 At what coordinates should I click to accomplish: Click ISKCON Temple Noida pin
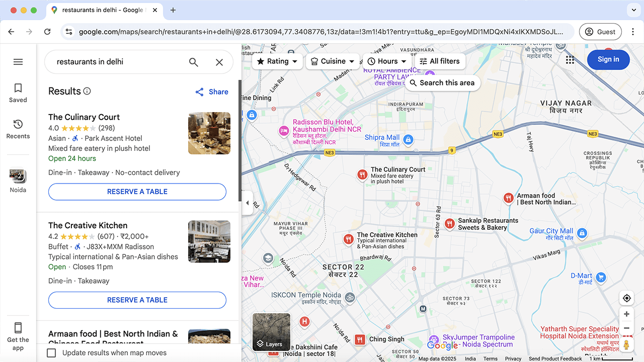pyautogui.click(x=349, y=298)
